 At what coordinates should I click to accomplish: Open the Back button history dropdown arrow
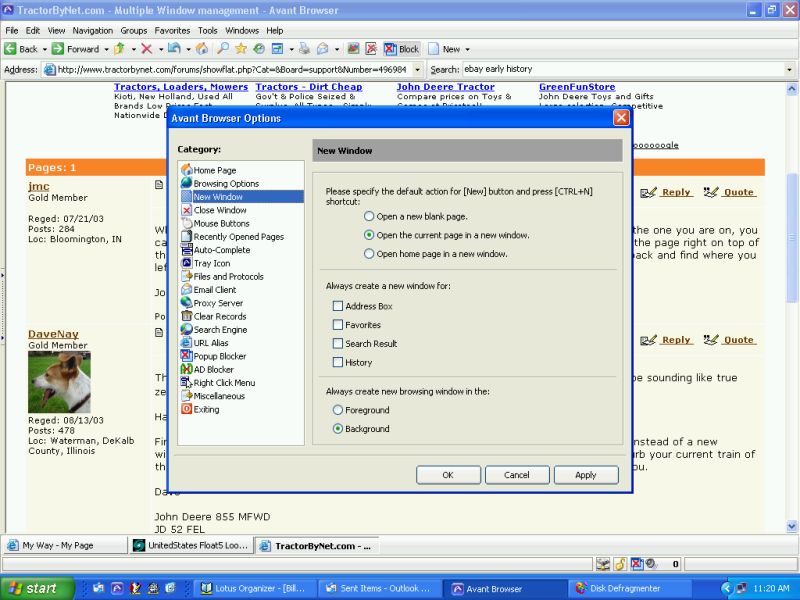tap(44, 49)
